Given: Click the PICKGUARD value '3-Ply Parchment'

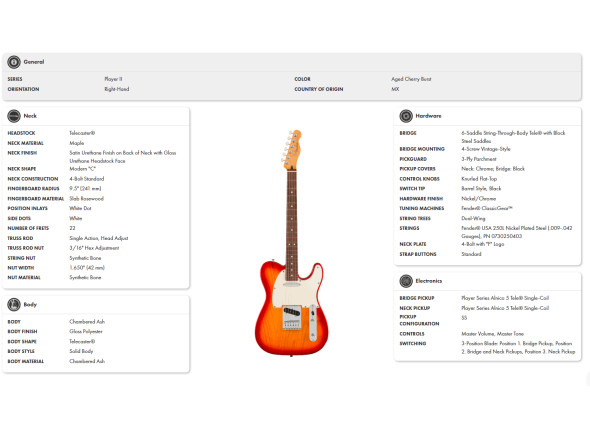Looking at the screenshot, I should click(x=479, y=159).
